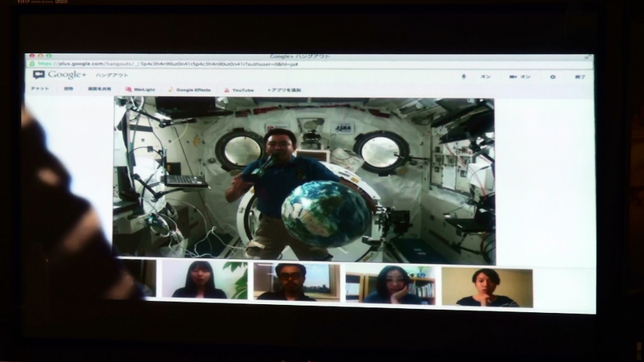Click the browser address bar URL

167,64
